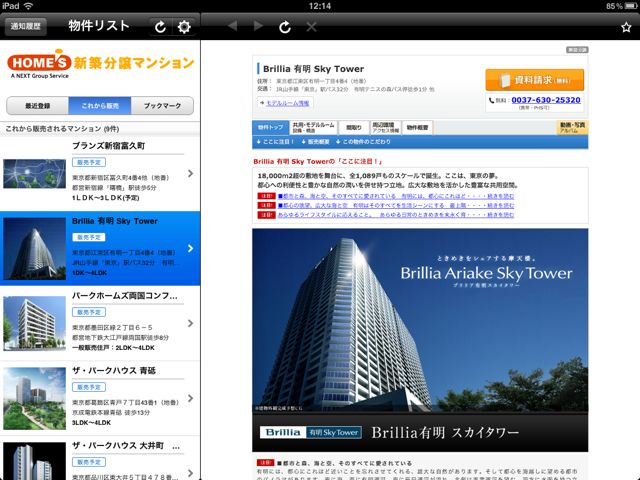Tap the HOME'S logo

tap(39, 64)
